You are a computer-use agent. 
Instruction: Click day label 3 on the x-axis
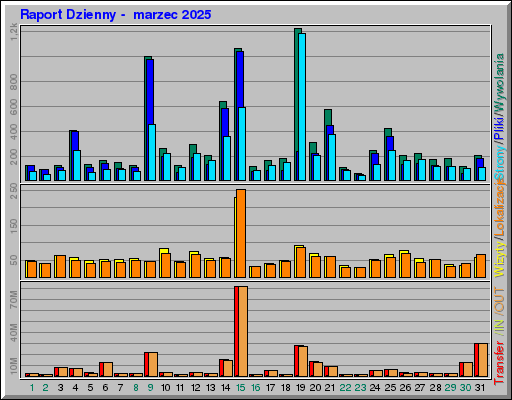(x=60, y=388)
